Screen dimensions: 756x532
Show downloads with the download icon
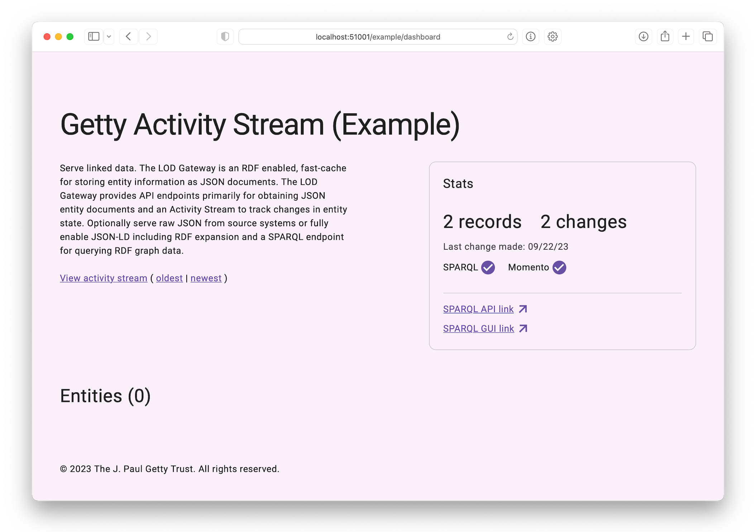coord(643,37)
